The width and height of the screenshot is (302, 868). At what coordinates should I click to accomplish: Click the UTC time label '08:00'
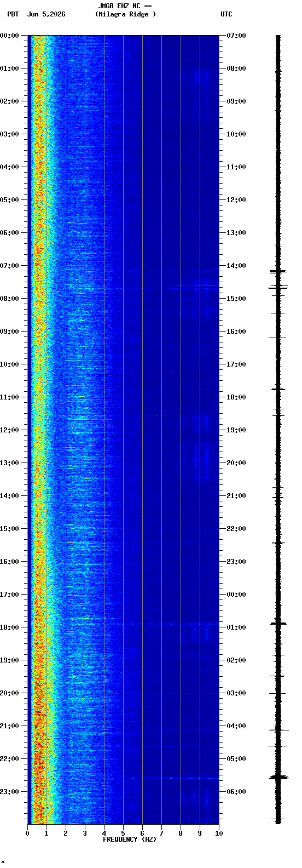[236, 68]
